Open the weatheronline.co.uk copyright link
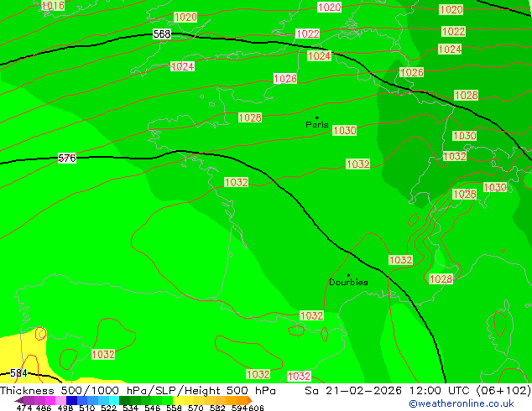Screen dimensions: 532x411 tap(462, 403)
